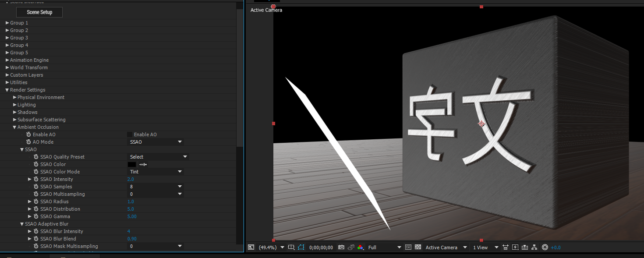Toggle the AO Mode stopwatch

tap(28, 142)
